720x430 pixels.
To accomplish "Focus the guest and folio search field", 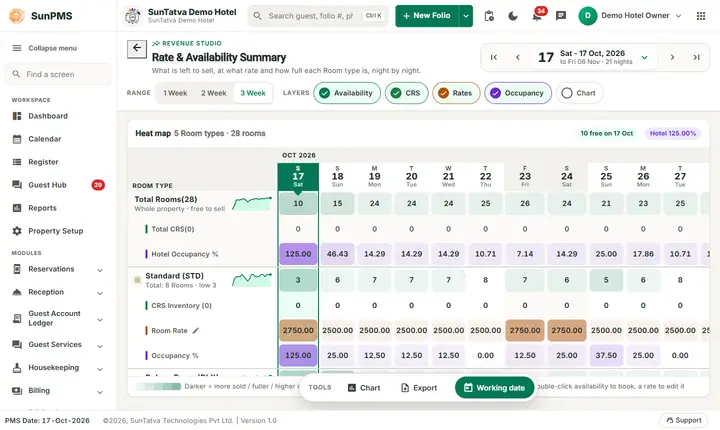I will click(x=318, y=16).
